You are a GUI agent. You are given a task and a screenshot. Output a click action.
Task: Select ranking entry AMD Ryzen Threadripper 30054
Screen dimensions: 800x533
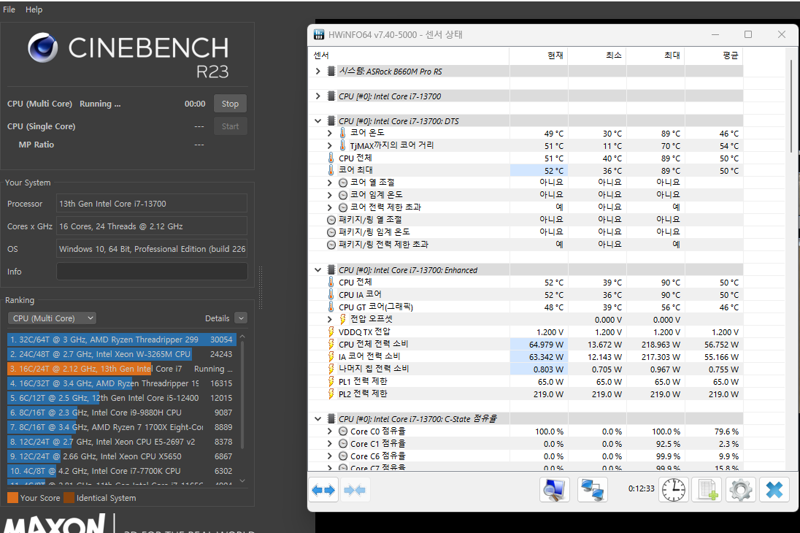click(121, 339)
